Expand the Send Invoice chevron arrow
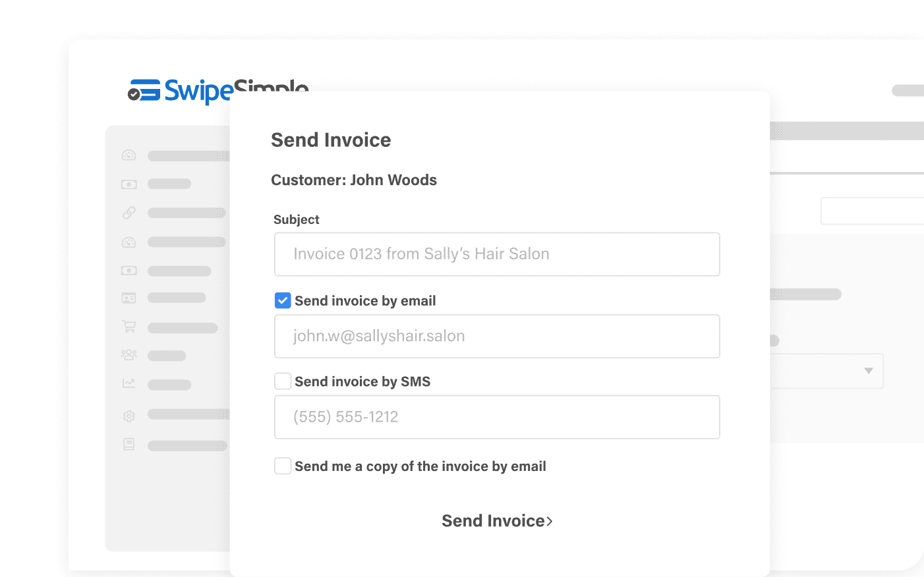 coord(550,520)
